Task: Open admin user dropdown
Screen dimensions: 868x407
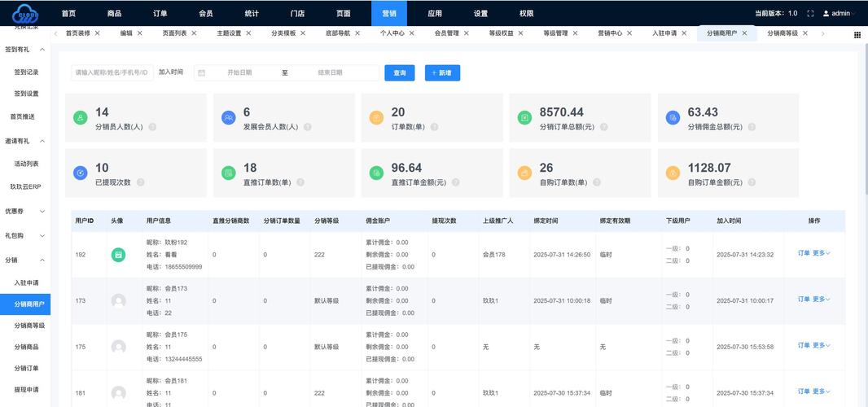Action: coord(840,14)
